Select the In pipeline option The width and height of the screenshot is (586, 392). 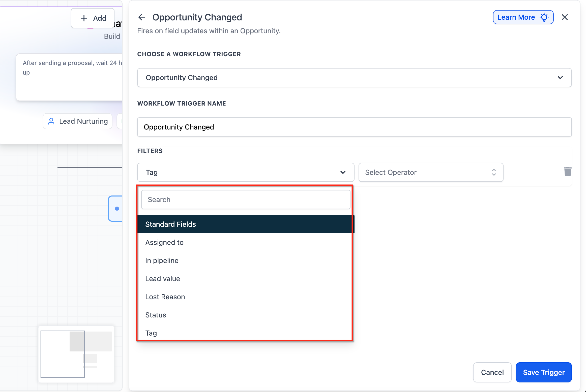click(x=162, y=260)
